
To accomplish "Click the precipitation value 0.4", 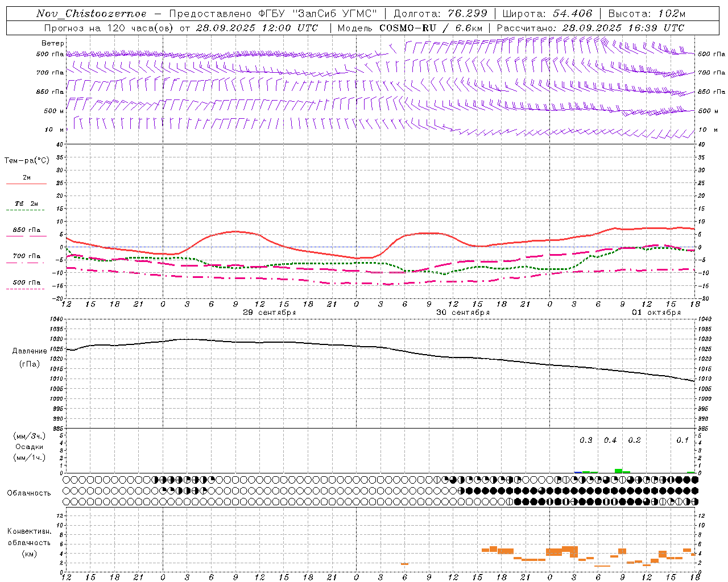I will click(610, 440).
